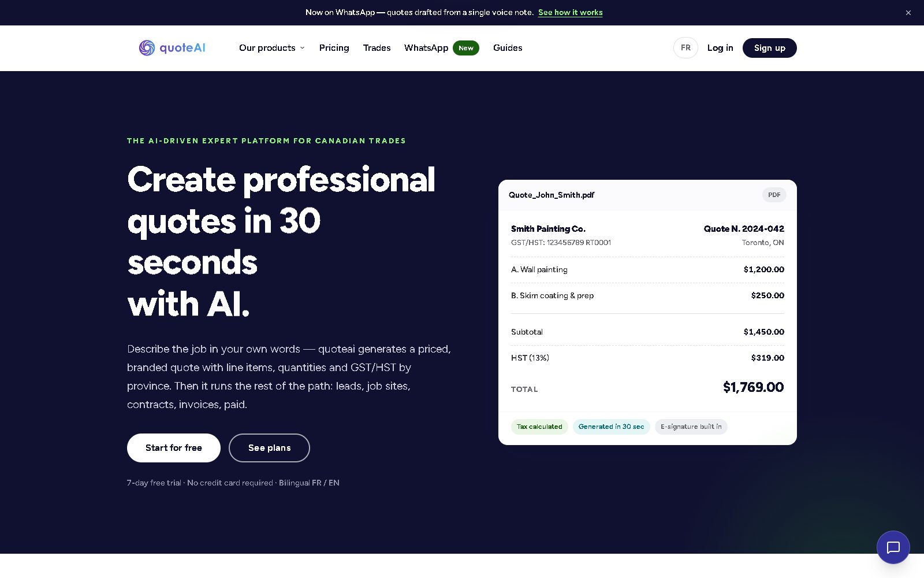Click the PDF badge on quote card
Image resolution: width=924 pixels, height=578 pixels.
pos(774,195)
